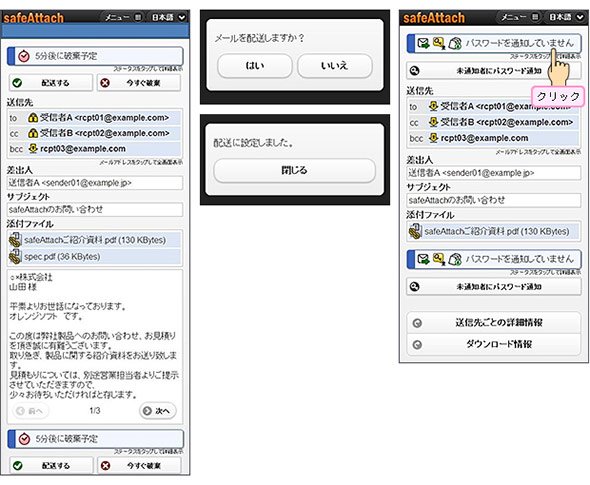Click the 次へ next page button

(158, 411)
